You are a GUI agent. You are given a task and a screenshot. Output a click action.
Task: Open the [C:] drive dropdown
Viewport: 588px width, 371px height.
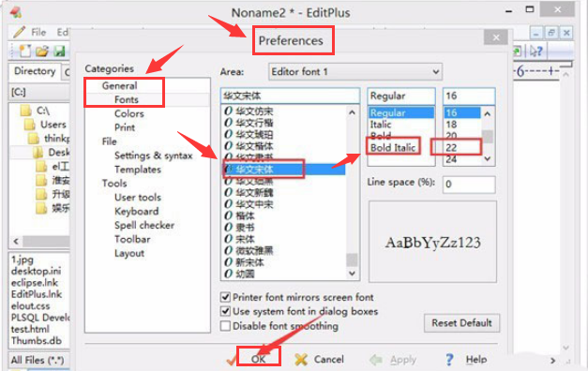click(x=39, y=92)
